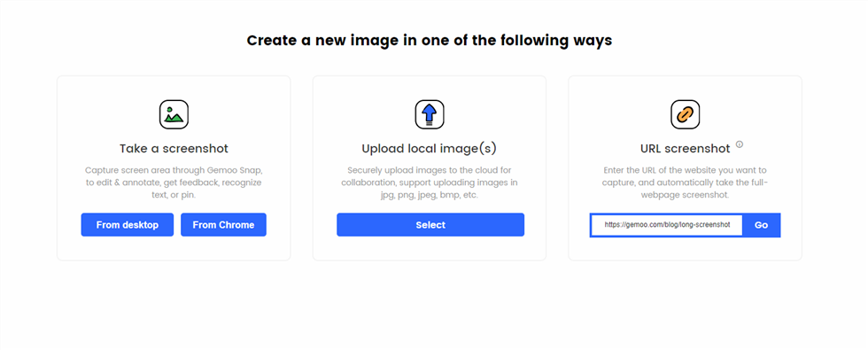This screenshot has width=868, height=350.
Task: Click the URL screenshot heading text
Action: tap(686, 149)
